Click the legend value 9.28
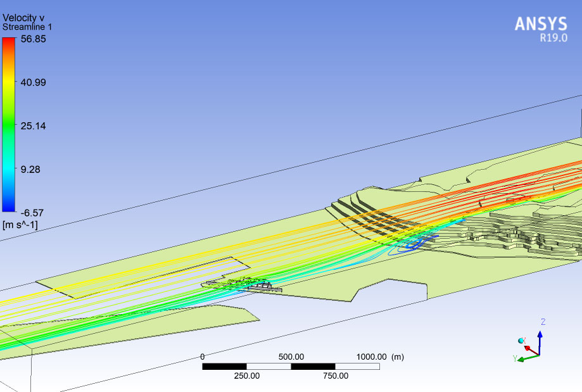Image resolution: width=582 pixels, height=392 pixels. click(x=30, y=170)
